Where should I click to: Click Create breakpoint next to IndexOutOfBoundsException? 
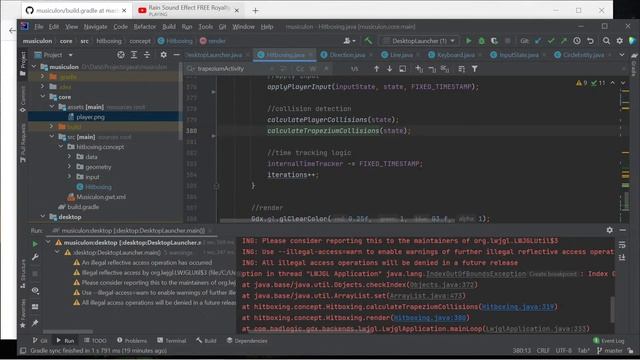[553, 274]
